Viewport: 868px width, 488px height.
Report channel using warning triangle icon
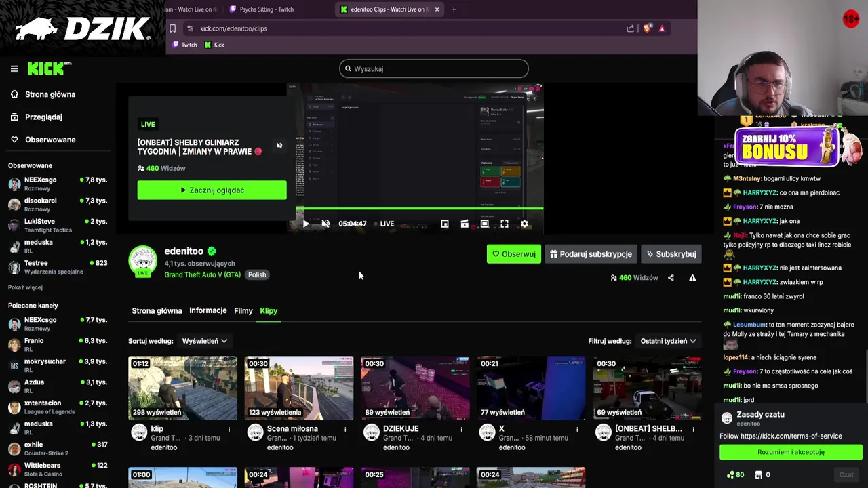pyautogui.click(x=692, y=278)
